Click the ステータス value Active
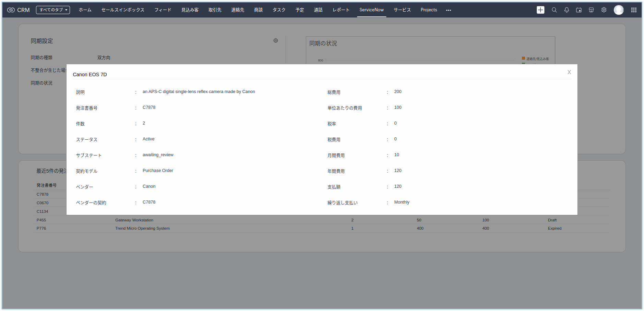Viewport: 644px width, 311px height. tap(148, 139)
